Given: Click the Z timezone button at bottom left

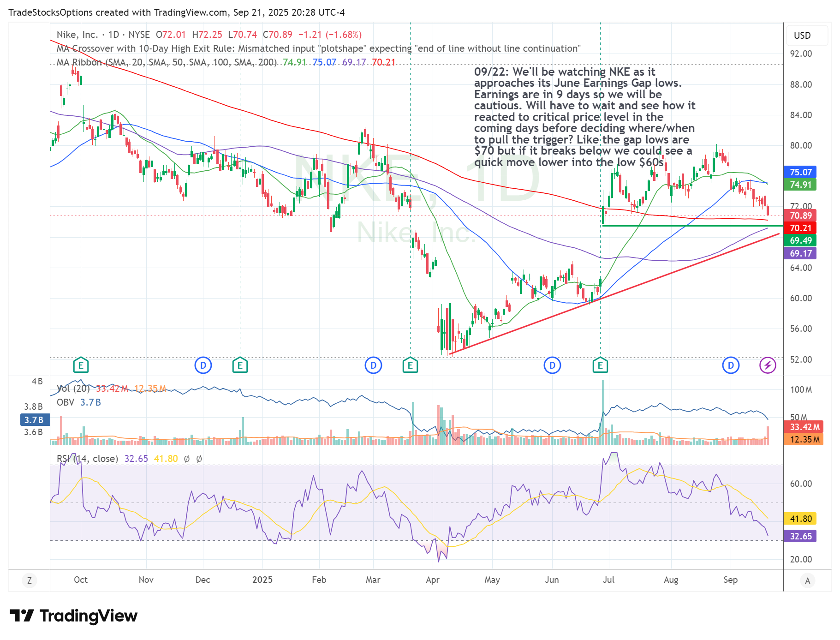Looking at the screenshot, I should click(30, 580).
